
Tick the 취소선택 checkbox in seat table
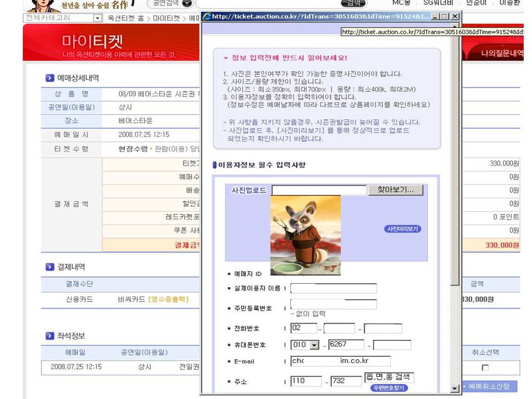(x=485, y=367)
